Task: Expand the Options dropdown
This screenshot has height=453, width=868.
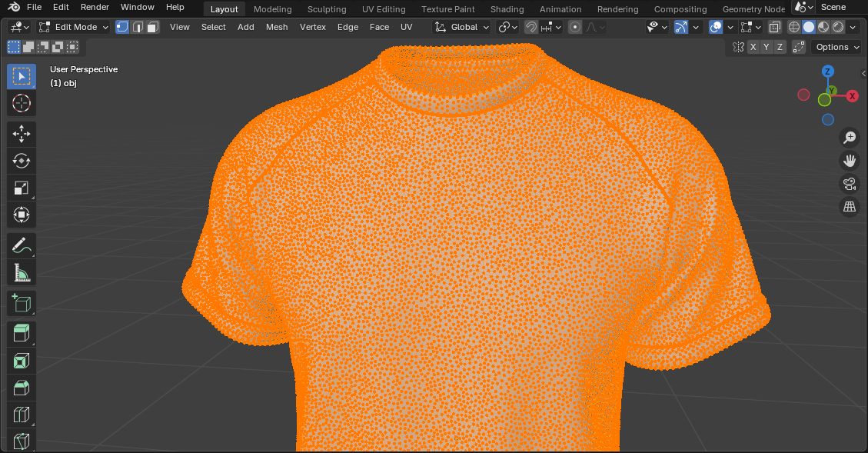Action: (836, 46)
